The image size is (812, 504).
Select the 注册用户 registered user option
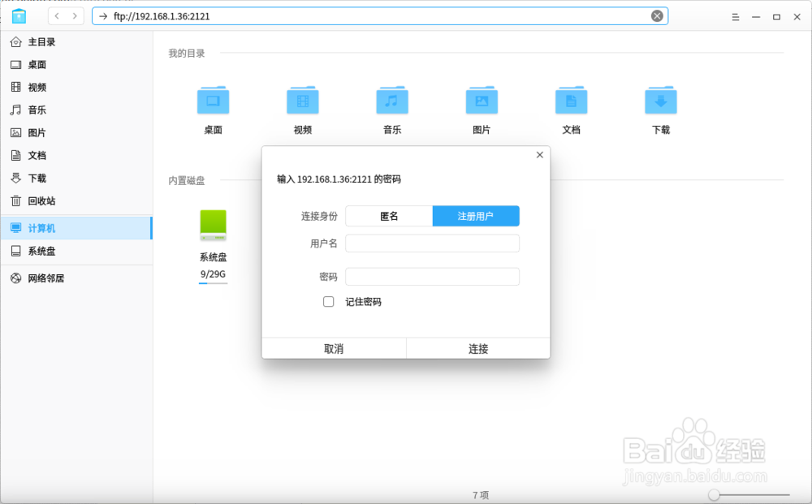(476, 216)
